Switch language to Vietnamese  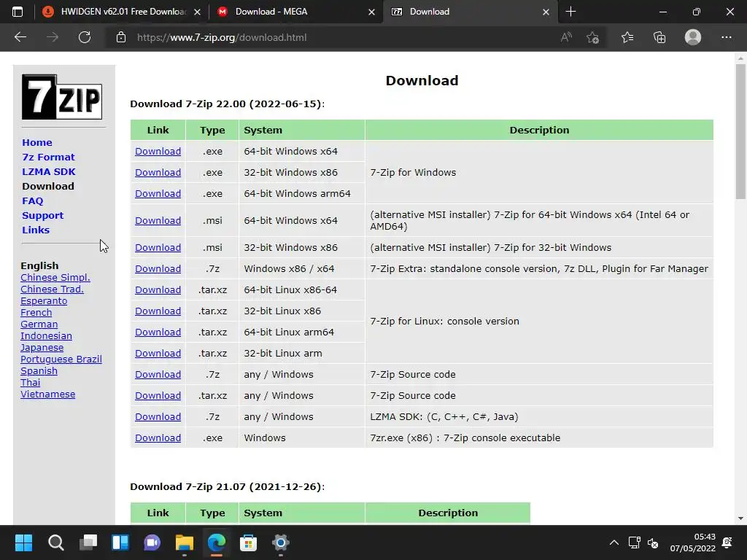pyautogui.click(x=47, y=394)
